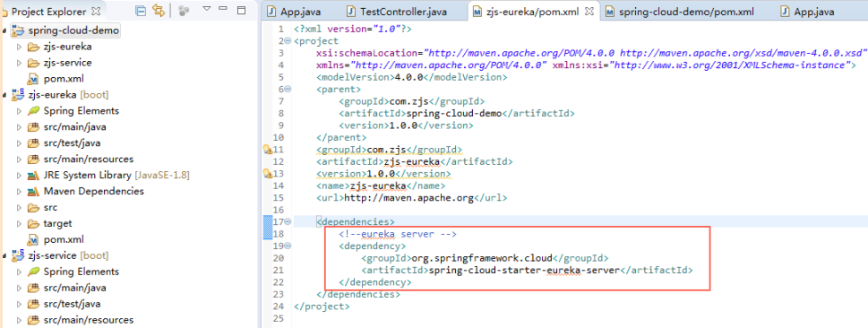Viewport: 868px width, 328px height.
Task: Expand src/test/java under zjs-eureka [boot]
Action: [20, 143]
